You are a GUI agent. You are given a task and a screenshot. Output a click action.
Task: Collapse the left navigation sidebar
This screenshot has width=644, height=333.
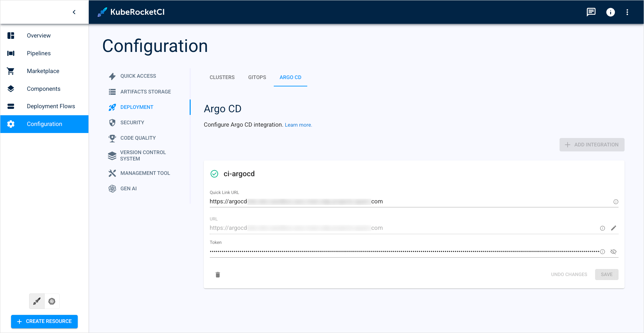point(74,12)
